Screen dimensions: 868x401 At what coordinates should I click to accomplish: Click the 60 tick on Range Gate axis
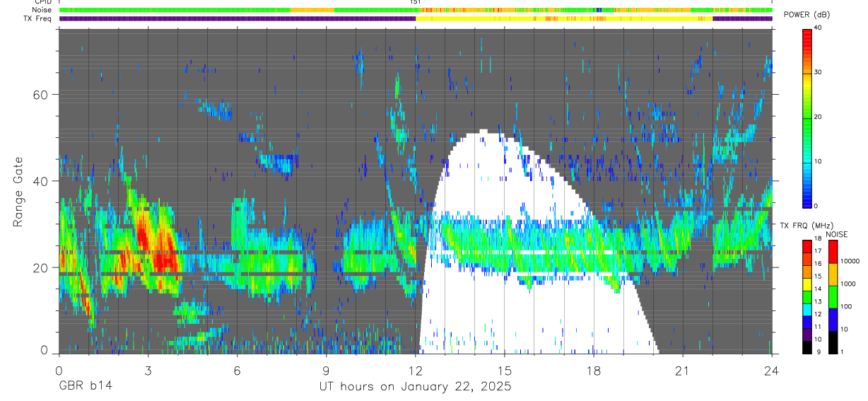pos(42,94)
